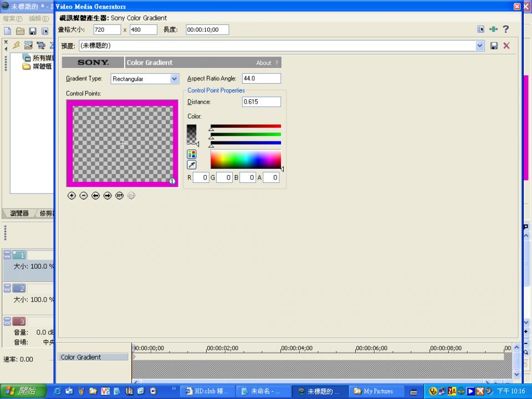The height and width of the screenshot is (399, 532).
Task: Select audio track 3 header number
Action: click(x=19, y=321)
